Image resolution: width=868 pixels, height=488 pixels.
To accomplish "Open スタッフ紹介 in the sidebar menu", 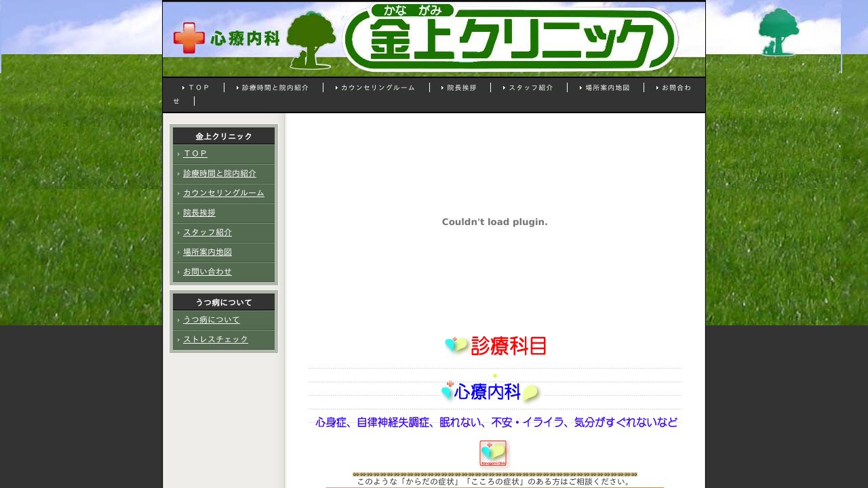I will [208, 232].
